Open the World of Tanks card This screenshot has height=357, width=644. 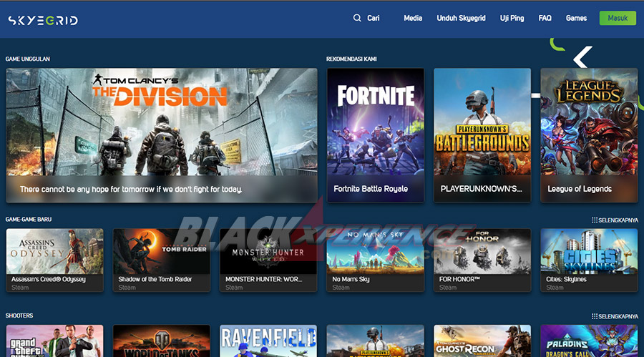coord(162,341)
